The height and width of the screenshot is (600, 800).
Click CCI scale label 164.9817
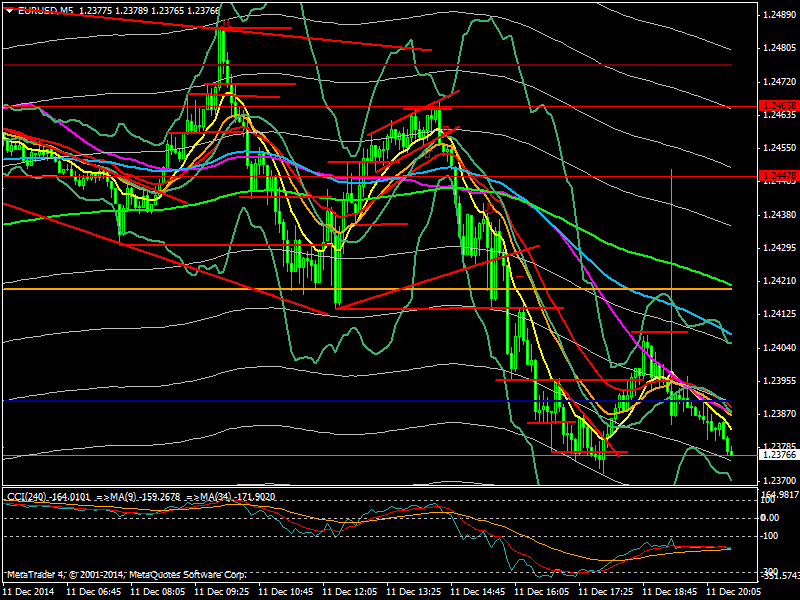tap(780, 495)
